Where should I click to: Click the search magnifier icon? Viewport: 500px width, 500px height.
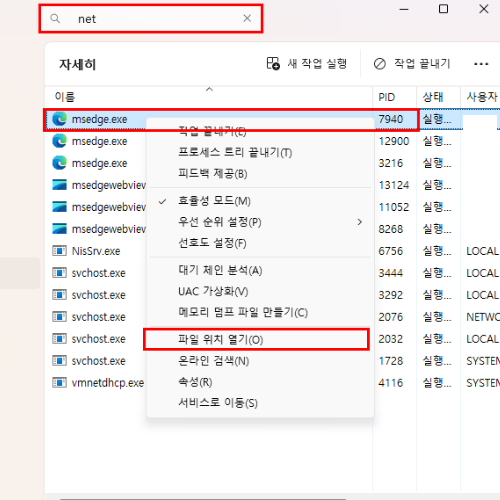coord(55,19)
